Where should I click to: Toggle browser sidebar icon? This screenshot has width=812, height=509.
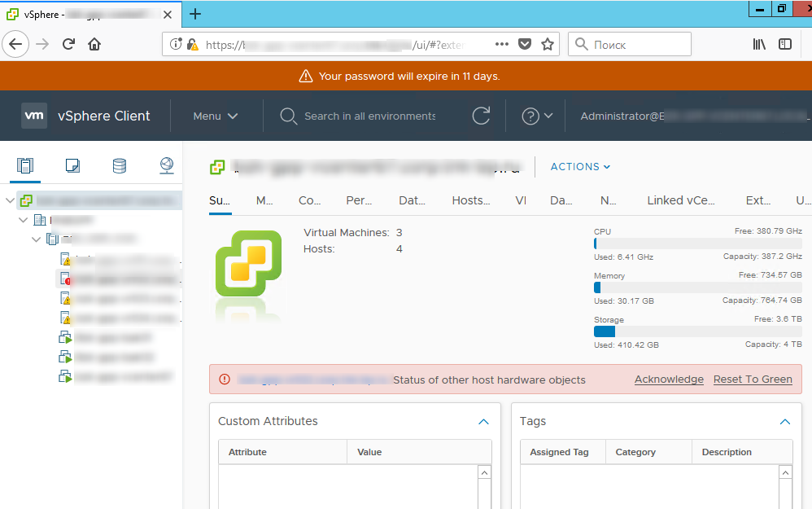point(785,44)
